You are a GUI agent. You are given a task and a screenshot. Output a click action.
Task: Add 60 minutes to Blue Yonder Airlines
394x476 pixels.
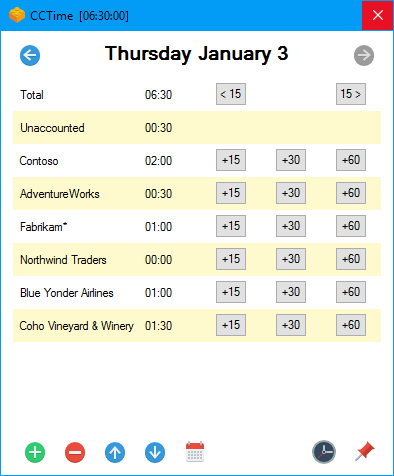coord(351,292)
